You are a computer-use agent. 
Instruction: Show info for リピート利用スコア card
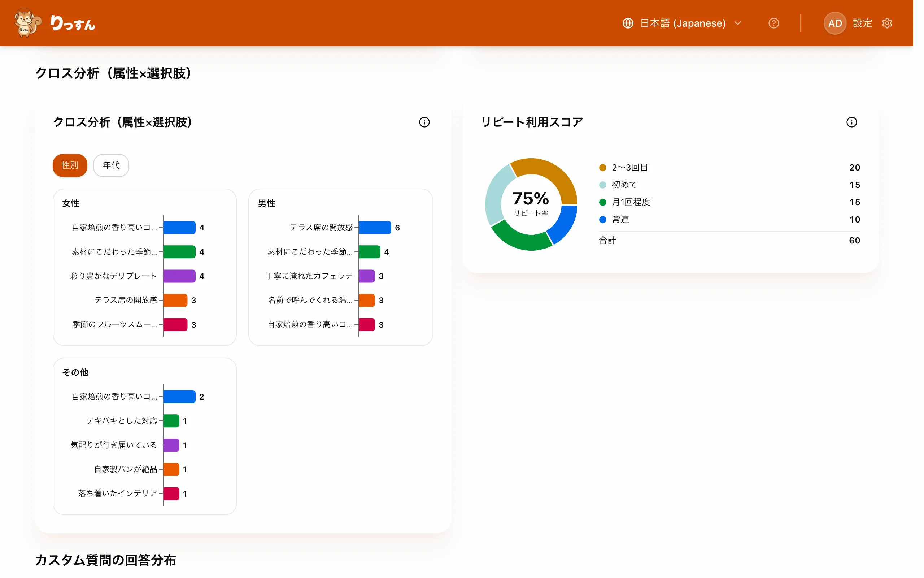[851, 122]
